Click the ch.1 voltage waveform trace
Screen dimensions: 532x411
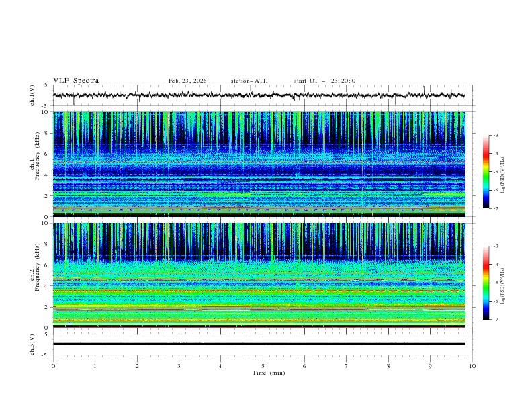tap(259, 95)
